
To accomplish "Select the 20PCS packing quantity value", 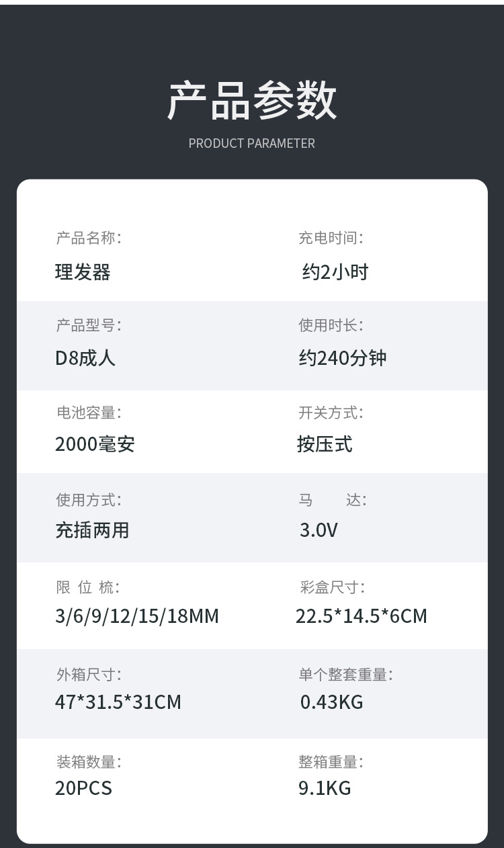I will [83, 788].
